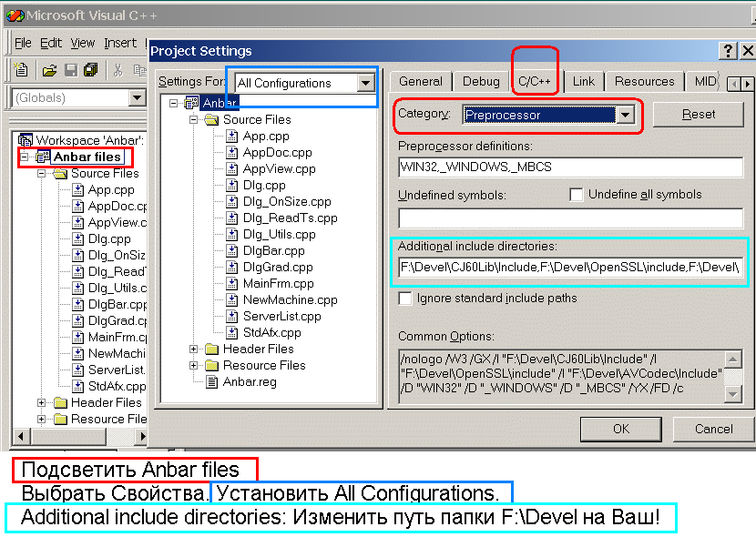756x537 pixels.
Task: Click the Reset button
Action: [x=698, y=114]
